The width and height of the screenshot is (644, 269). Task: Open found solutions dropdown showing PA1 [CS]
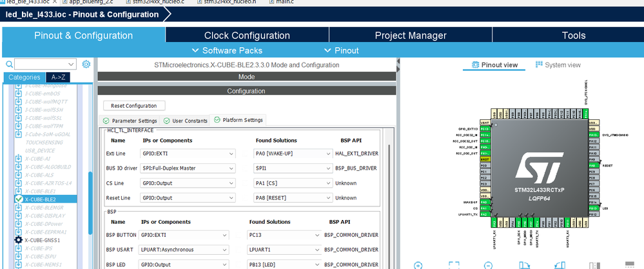(293, 183)
